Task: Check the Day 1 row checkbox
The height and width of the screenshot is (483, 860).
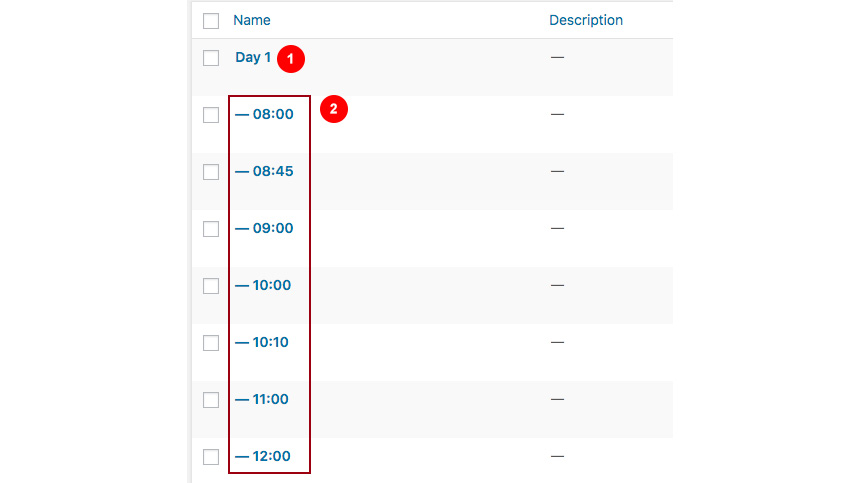Action: coord(211,58)
